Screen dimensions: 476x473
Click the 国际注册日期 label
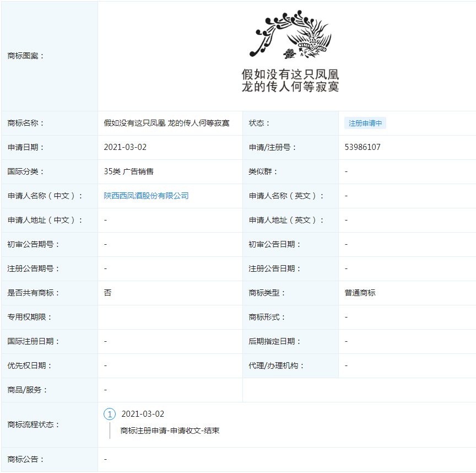point(33,341)
